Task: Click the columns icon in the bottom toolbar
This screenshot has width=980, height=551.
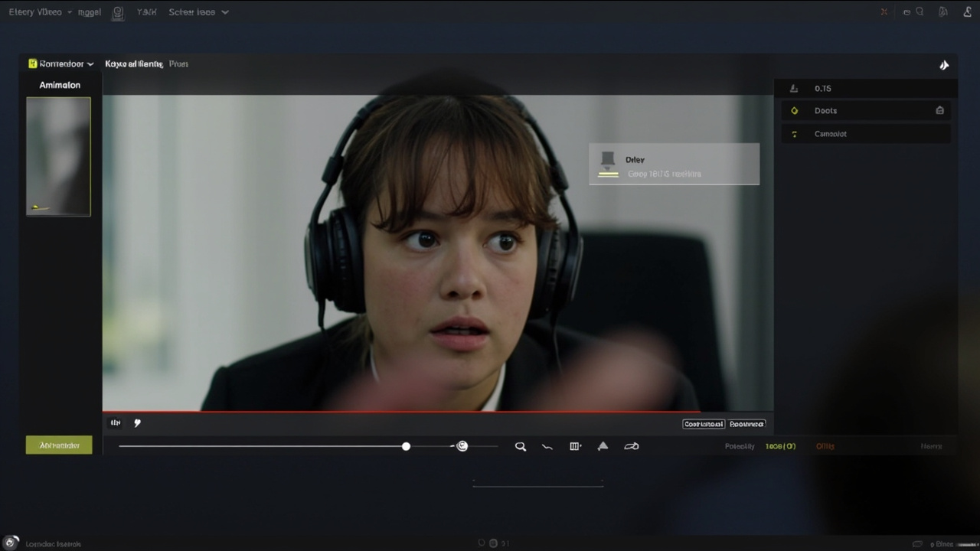Action: [576, 446]
